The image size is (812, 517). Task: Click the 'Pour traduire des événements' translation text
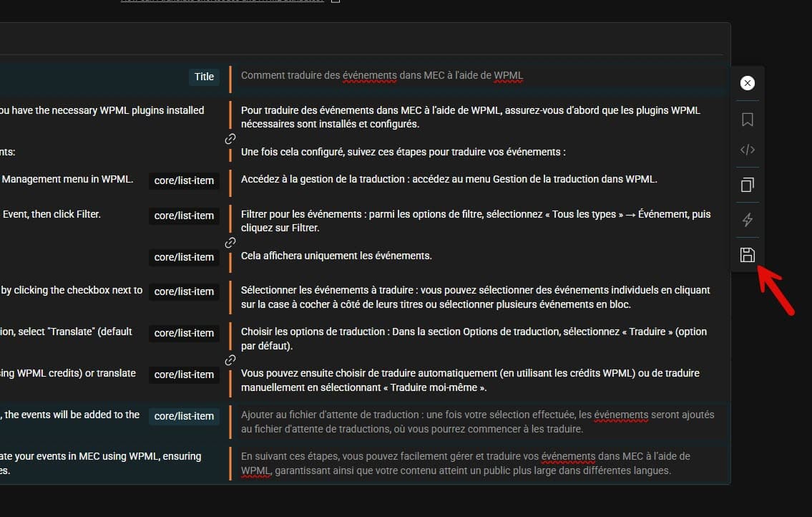(x=470, y=117)
